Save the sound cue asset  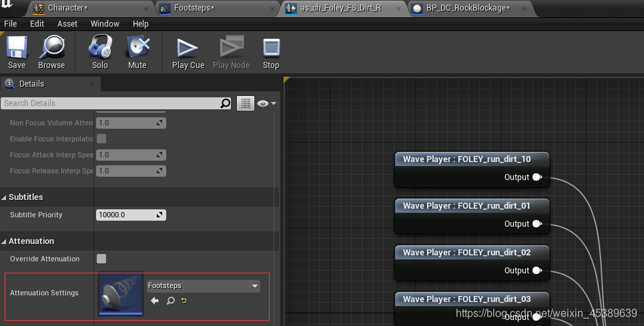17,53
